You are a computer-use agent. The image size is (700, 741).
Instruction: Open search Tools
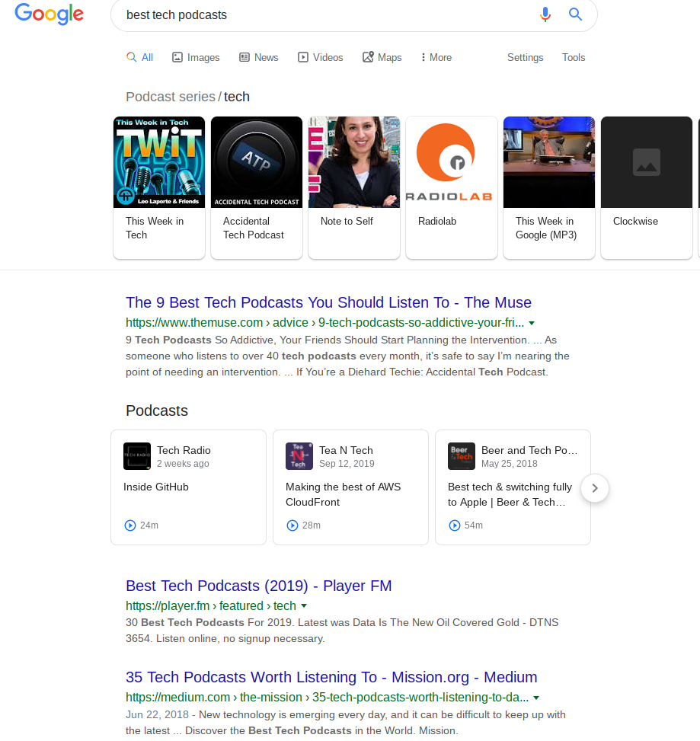[x=574, y=57]
